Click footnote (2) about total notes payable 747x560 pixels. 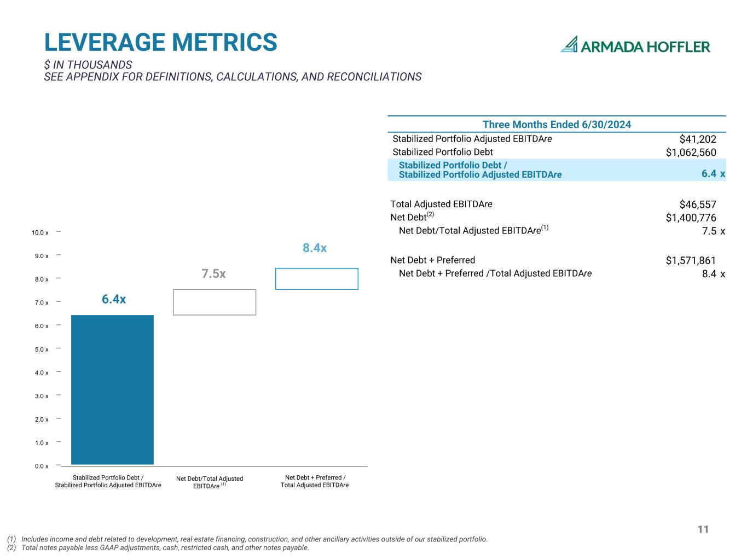click(159, 547)
